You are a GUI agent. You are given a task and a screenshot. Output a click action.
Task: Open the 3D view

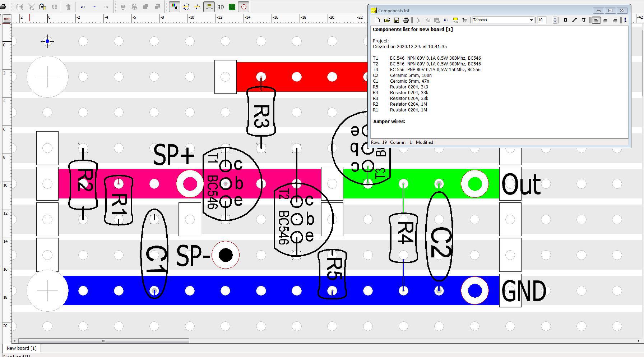click(x=221, y=7)
